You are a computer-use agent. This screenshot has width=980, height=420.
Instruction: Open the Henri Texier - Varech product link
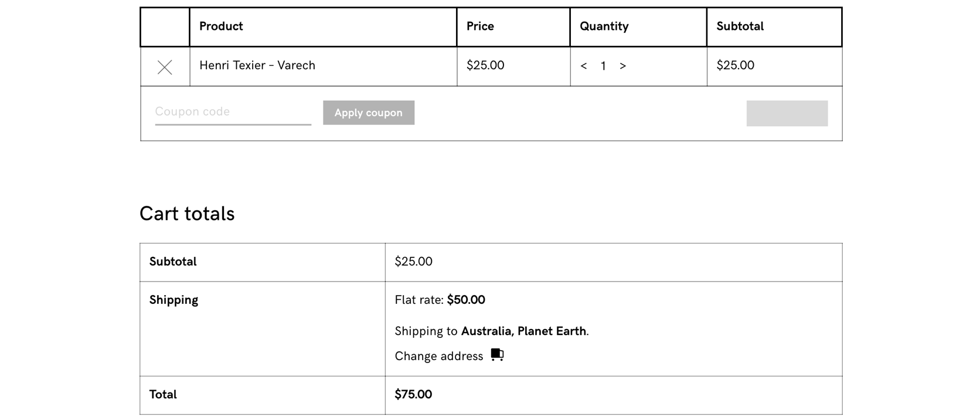click(257, 66)
